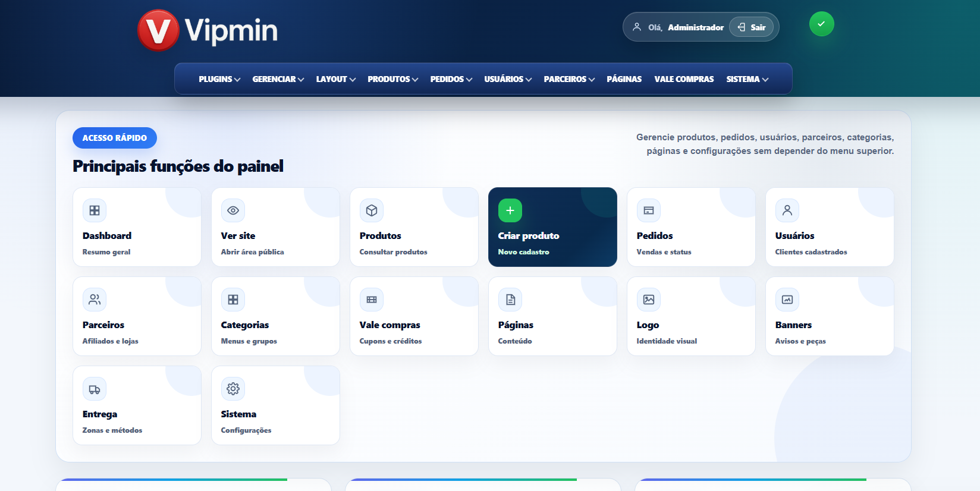Click the 'Menus e grupos' subtitle
Viewport: 980px width, 491px height.
coord(249,341)
